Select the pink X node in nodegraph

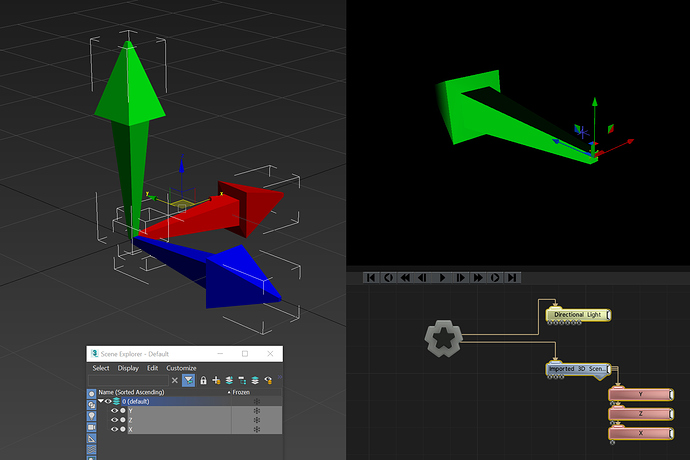(x=641, y=433)
